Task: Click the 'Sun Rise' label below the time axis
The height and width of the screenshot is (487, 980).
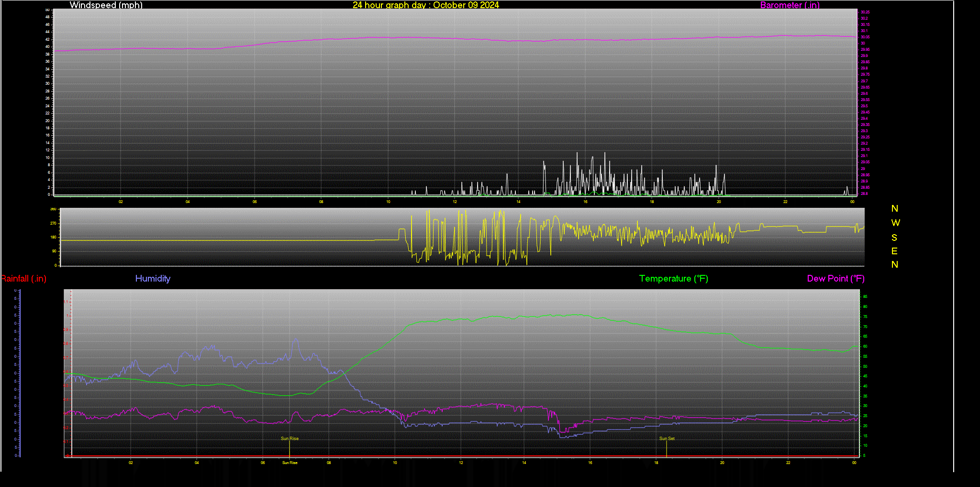Action: [x=290, y=463]
